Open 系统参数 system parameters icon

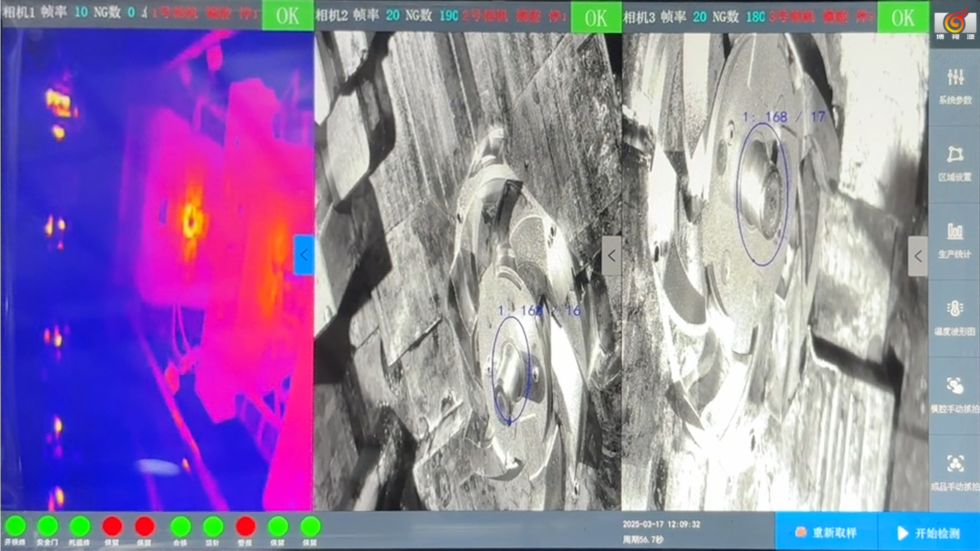coord(955,78)
